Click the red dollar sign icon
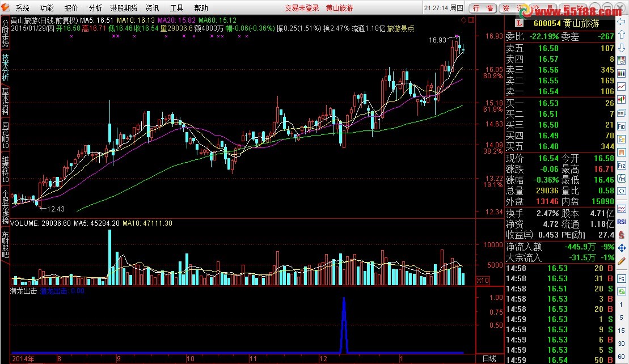Viewport: 629px width, 364px height. 622,235
